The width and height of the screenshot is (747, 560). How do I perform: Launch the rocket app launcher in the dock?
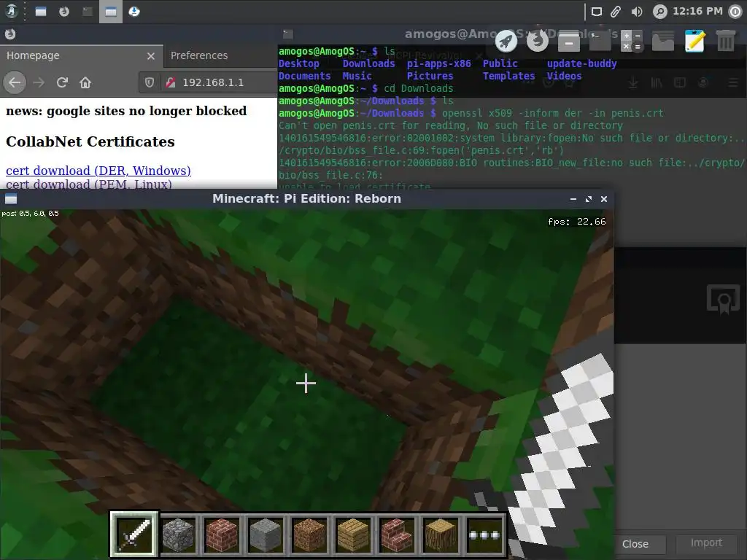pos(506,41)
